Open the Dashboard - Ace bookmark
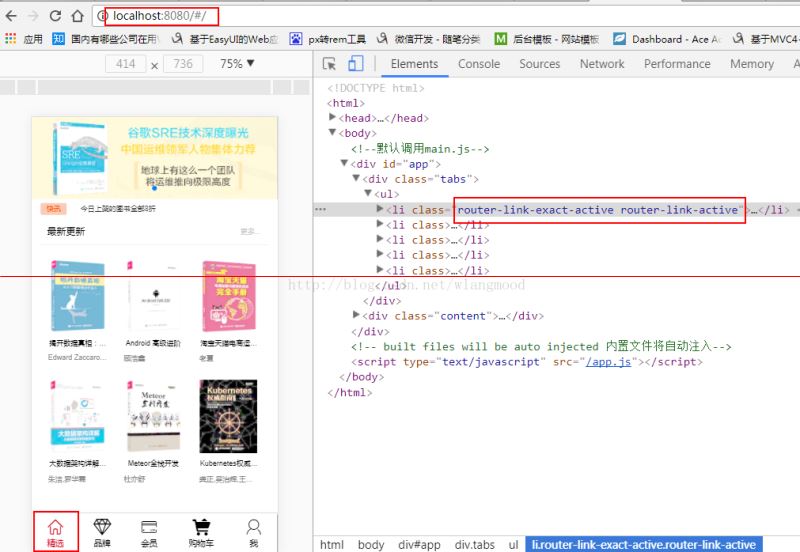The width and height of the screenshot is (800, 552). coord(667,39)
